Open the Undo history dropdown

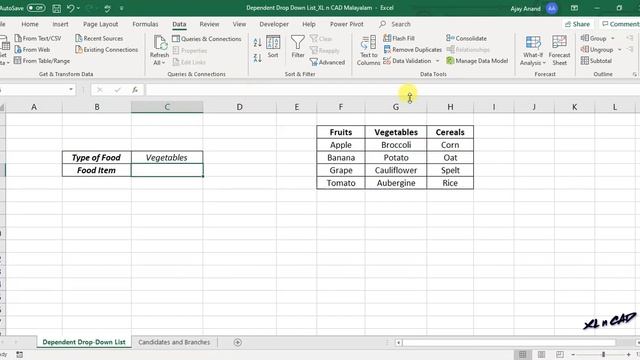coord(78,8)
